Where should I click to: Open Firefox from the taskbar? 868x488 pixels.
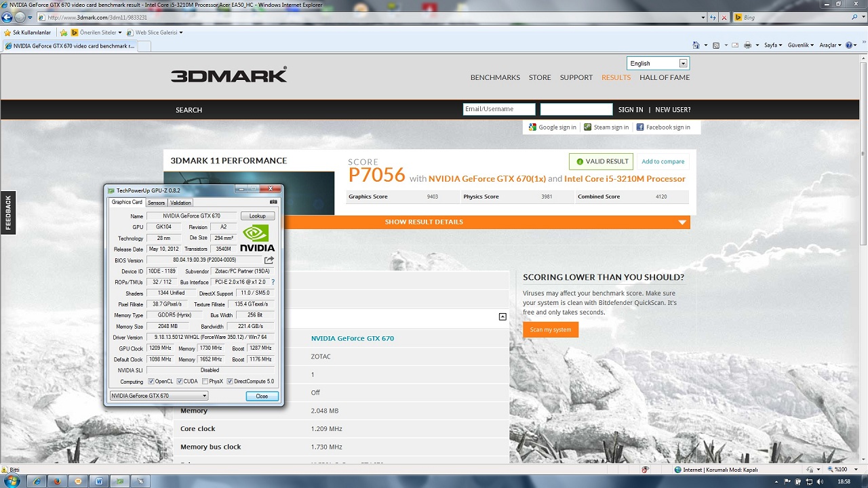[x=57, y=481]
